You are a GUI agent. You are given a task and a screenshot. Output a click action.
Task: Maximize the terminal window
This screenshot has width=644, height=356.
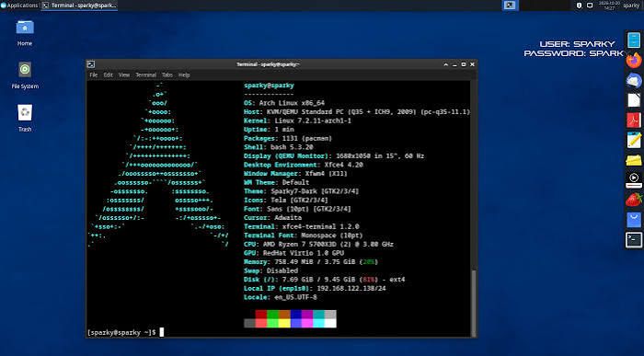tap(464, 64)
